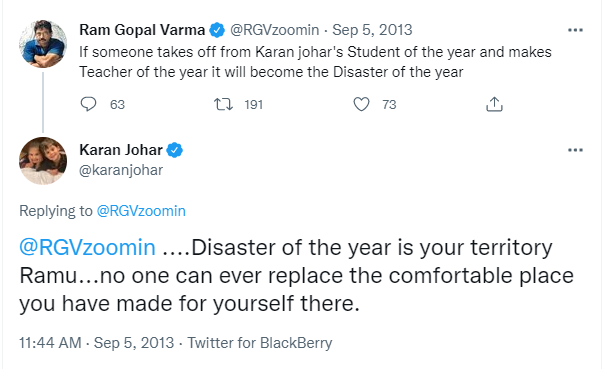Click the share icon on Ram Gopal Varma's tweet
The width and height of the screenshot is (602, 369).
tap(494, 104)
